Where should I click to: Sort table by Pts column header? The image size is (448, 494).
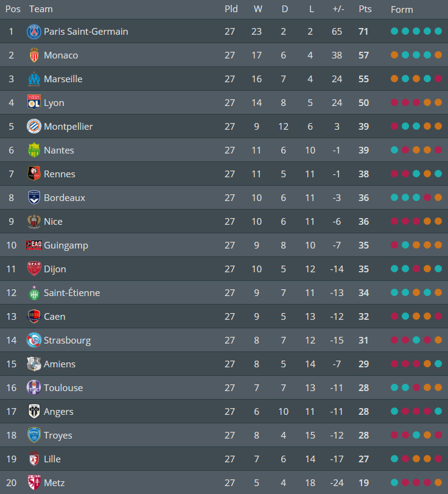(365, 9)
